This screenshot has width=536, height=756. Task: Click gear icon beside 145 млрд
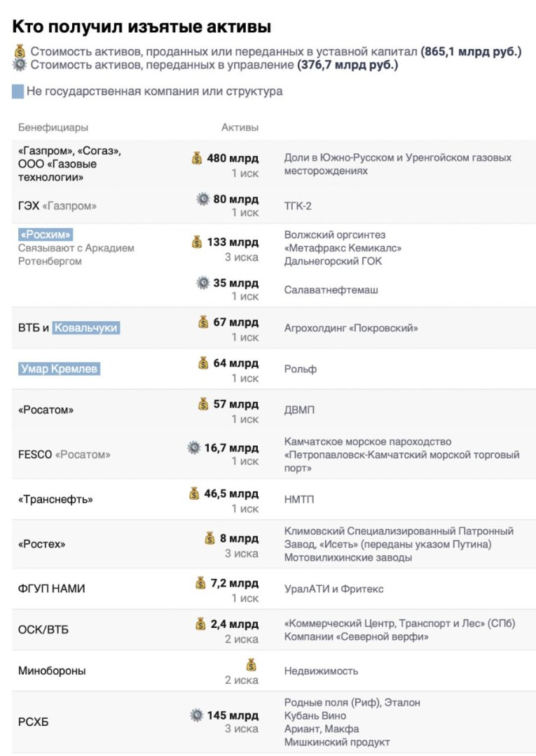(197, 715)
